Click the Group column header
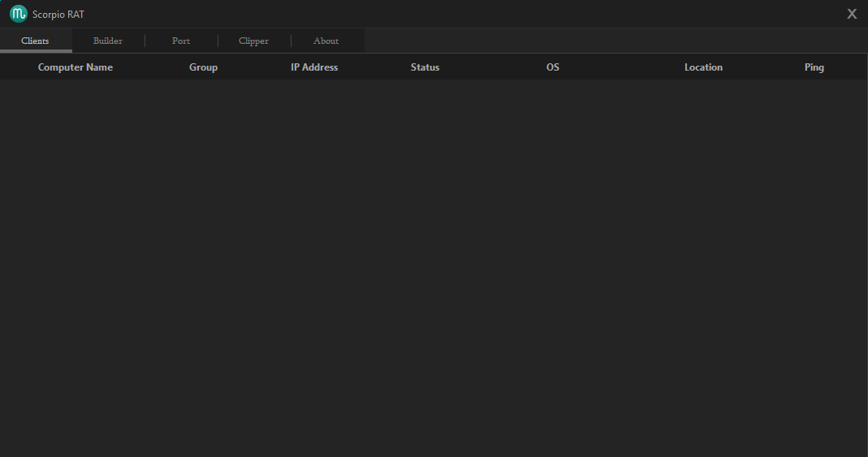The height and width of the screenshot is (457, 868). [x=203, y=67]
